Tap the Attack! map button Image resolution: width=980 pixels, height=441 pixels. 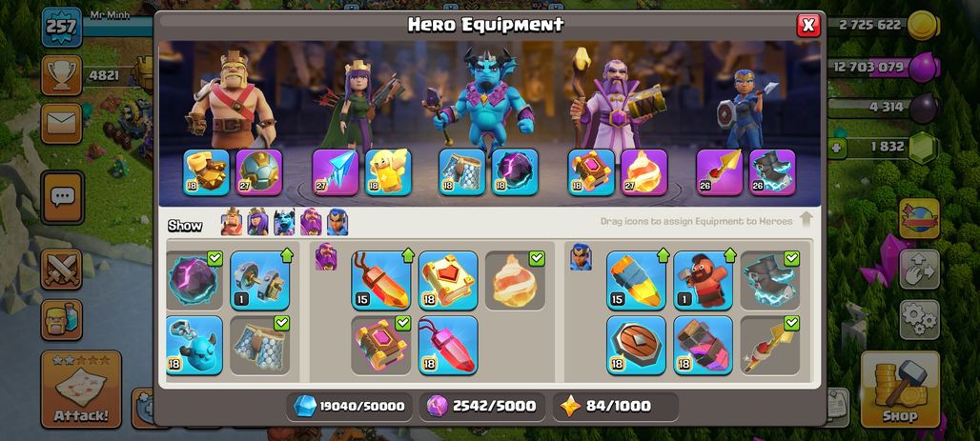(x=81, y=390)
